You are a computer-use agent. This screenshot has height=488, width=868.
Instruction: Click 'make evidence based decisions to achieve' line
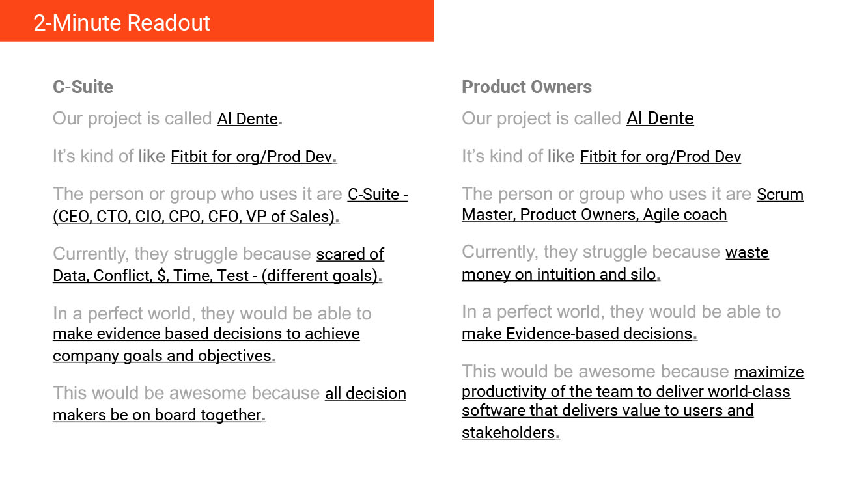(x=206, y=334)
